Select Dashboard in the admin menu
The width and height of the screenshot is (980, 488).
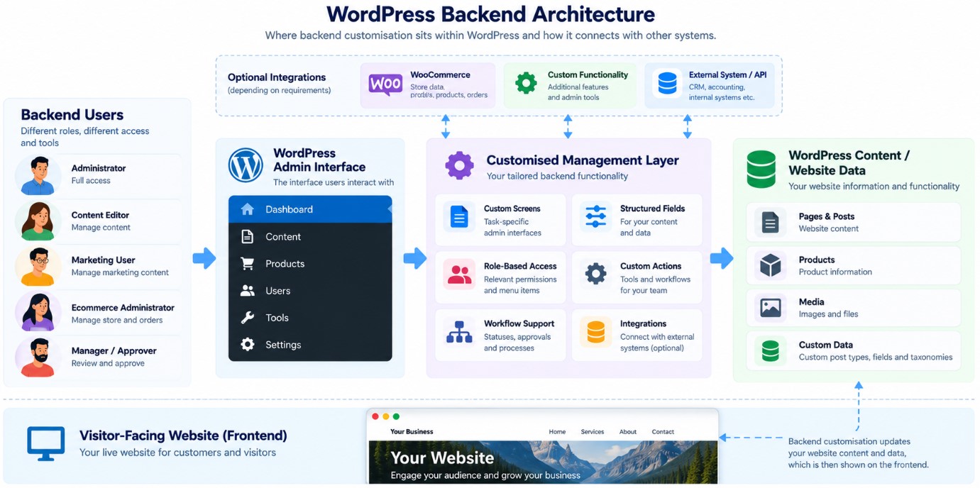(310, 209)
